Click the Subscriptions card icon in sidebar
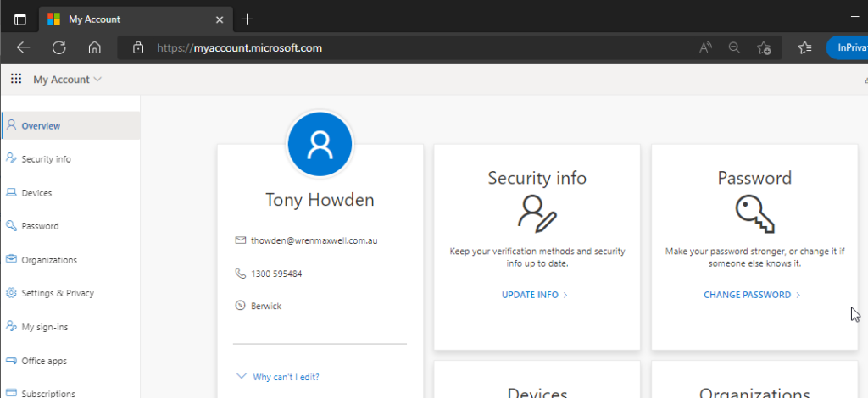The image size is (868, 398). tap(11, 393)
